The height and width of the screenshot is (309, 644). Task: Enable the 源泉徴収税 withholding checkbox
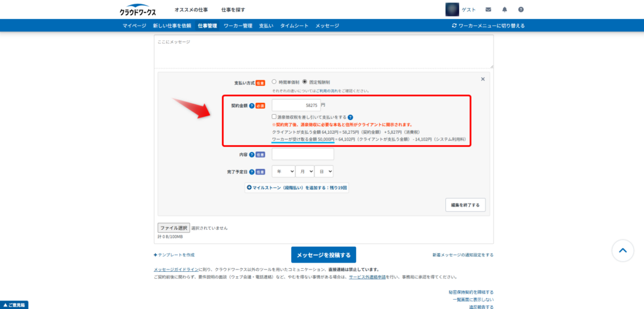(274, 117)
